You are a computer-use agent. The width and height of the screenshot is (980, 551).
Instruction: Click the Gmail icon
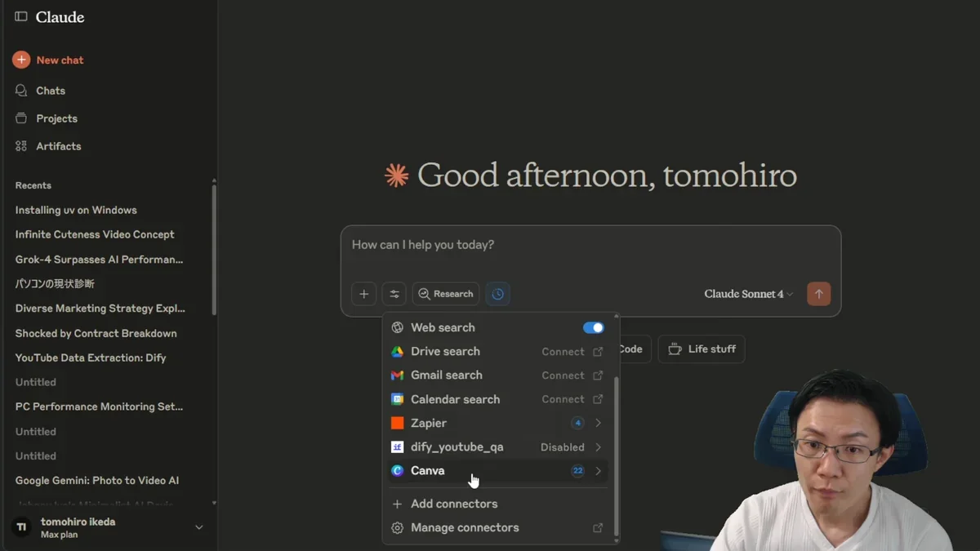pyautogui.click(x=398, y=375)
